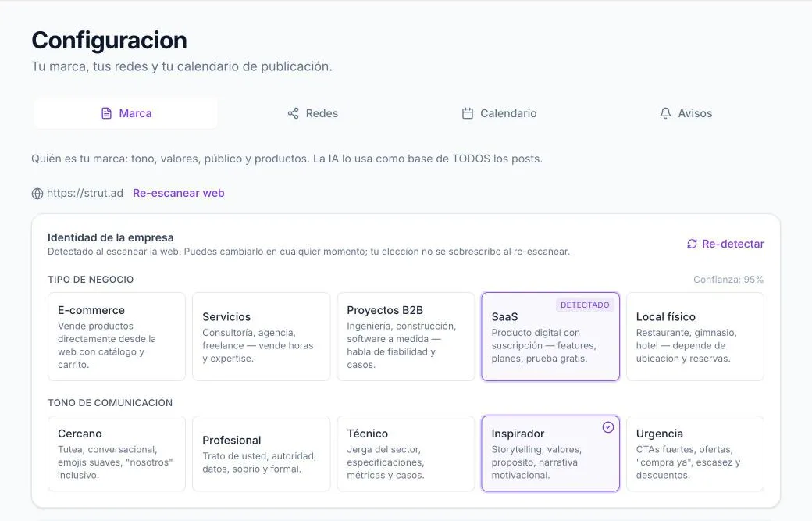The image size is (812, 521).
Task: Select the Cercano communication tone
Action: pos(116,454)
